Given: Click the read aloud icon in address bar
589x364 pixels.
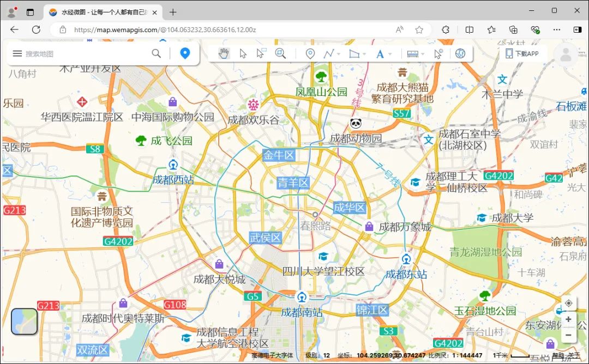Looking at the screenshot, I should [400, 29].
